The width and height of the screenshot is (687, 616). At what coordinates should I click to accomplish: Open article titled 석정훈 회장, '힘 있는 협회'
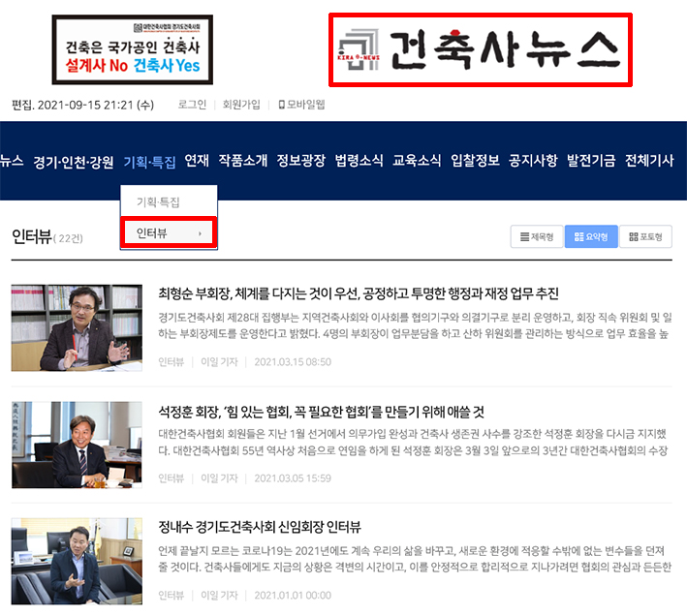tap(321, 412)
